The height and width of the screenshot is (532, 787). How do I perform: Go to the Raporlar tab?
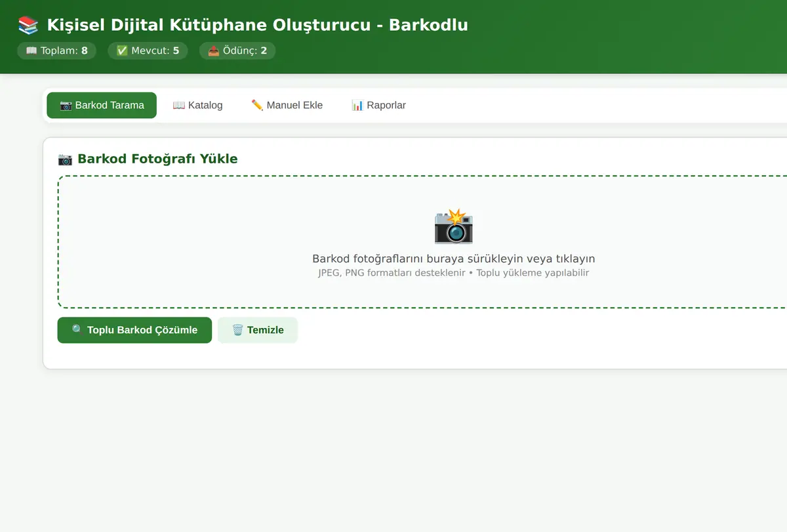[378, 106]
